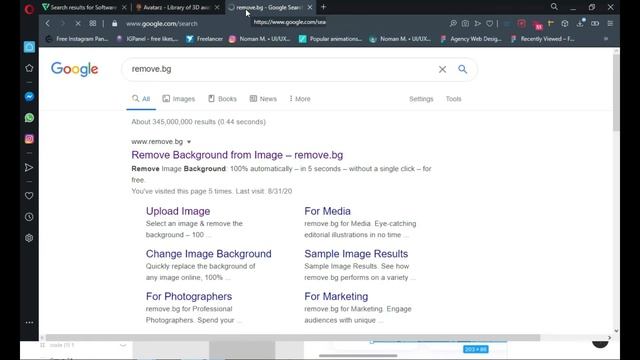Open the Settings dropdown
Viewport: 640px width, 360px height.
pyautogui.click(x=421, y=99)
